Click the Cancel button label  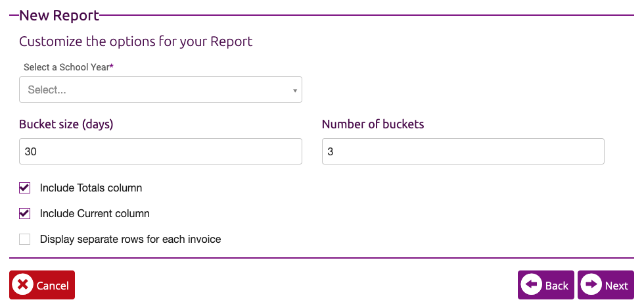[53, 286]
